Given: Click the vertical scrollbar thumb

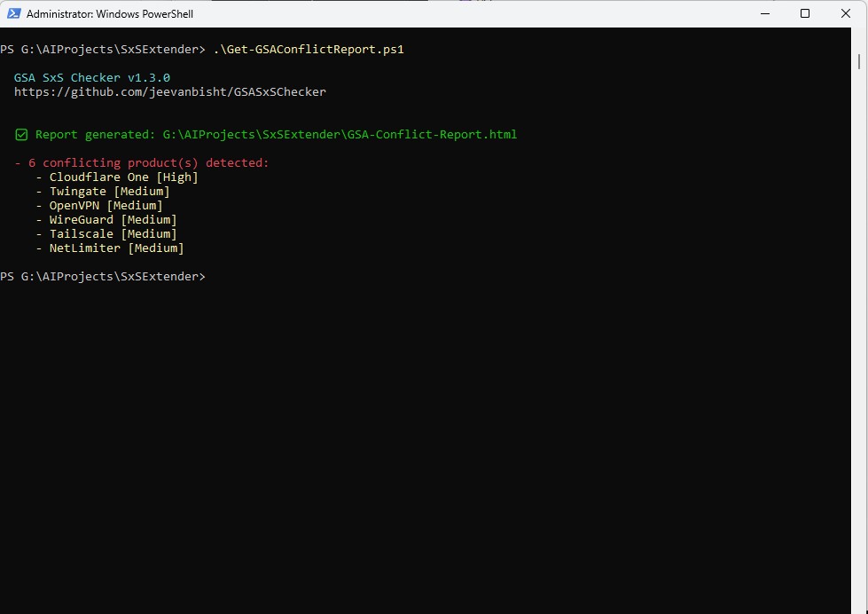Looking at the screenshot, I should (x=859, y=61).
